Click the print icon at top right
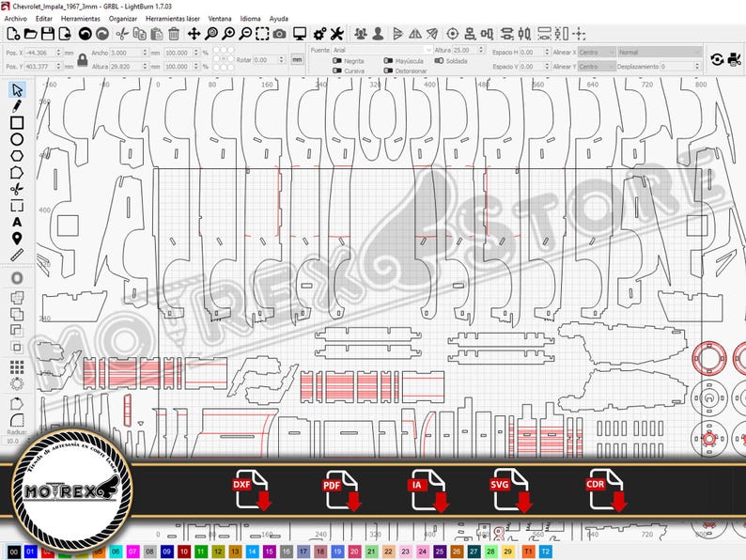 [x=735, y=59]
